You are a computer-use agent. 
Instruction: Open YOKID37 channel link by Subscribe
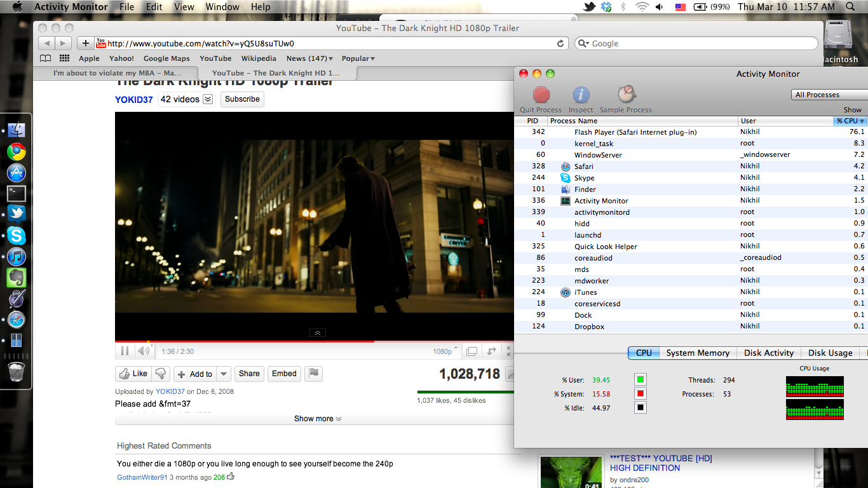[x=134, y=100]
